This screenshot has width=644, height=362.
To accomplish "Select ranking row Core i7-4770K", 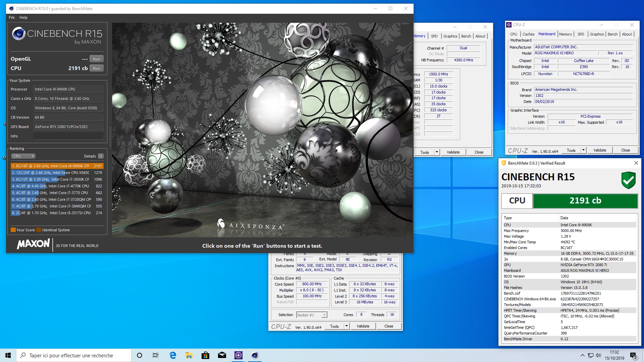I will pos(57,186).
